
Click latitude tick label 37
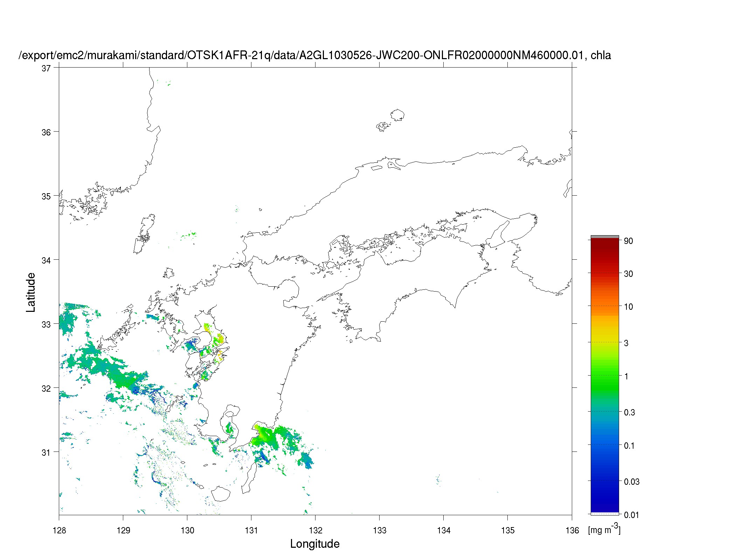pos(46,68)
